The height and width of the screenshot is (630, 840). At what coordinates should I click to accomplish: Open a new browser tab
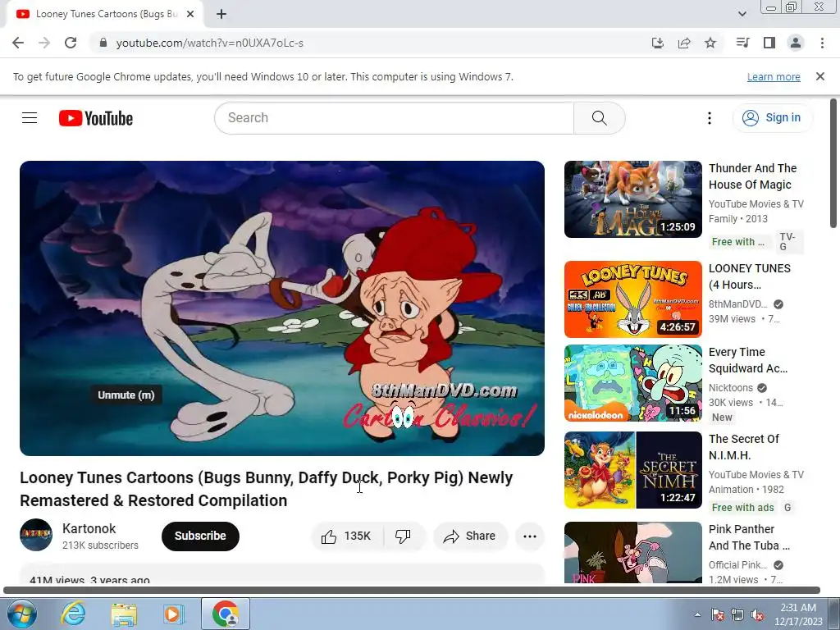tap(221, 15)
